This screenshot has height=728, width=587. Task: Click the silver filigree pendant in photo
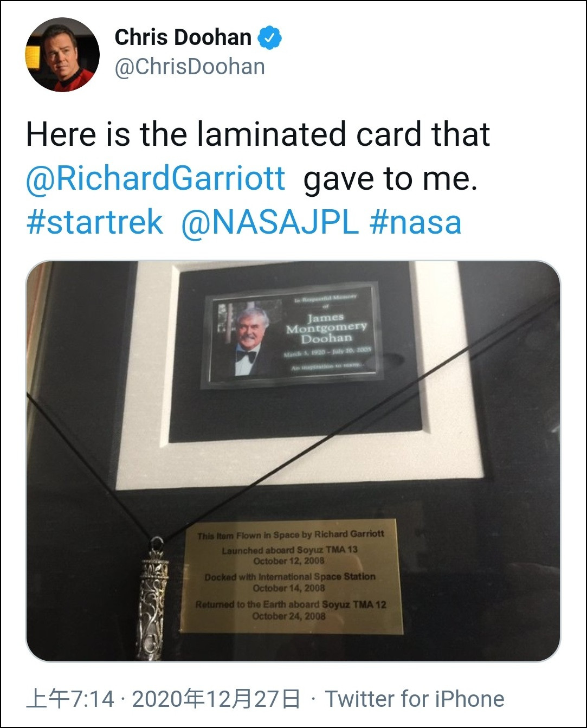pyautogui.click(x=153, y=599)
